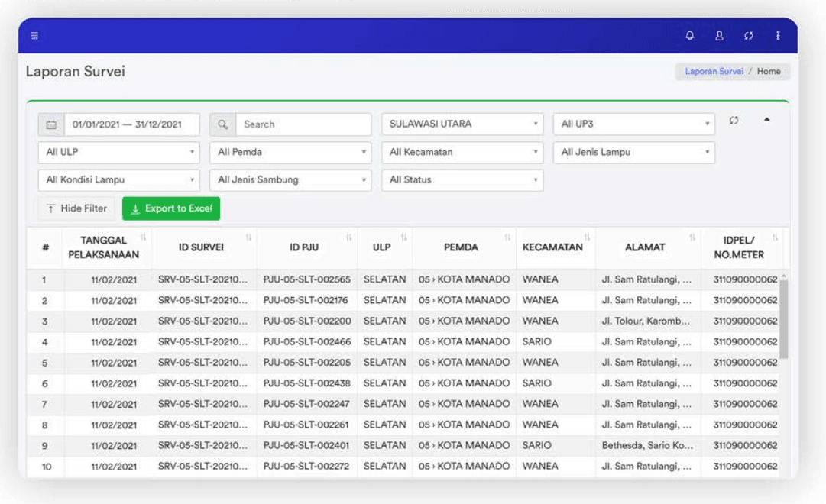The width and height of the screenshot is (826, 504).
Task: Click the Hide Filter button
Action: pyautogui.click(x=76, y=208)
